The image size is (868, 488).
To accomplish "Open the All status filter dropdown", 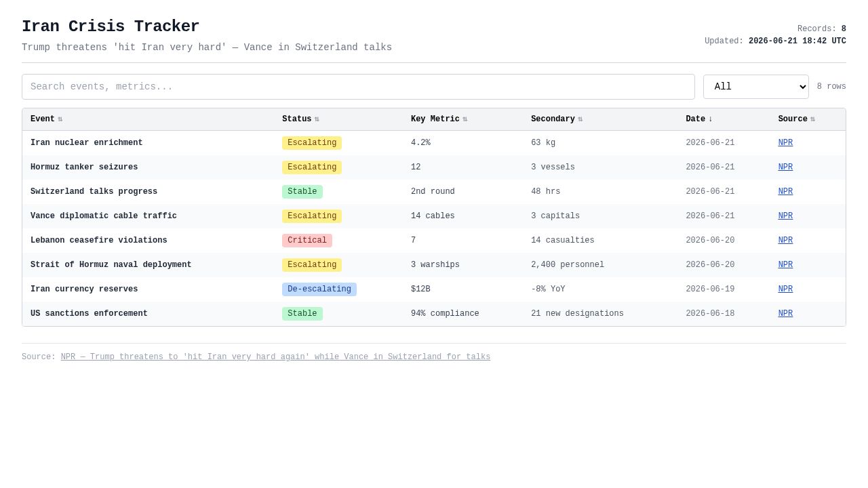I will pyautogui.click(x=756, y=87).
